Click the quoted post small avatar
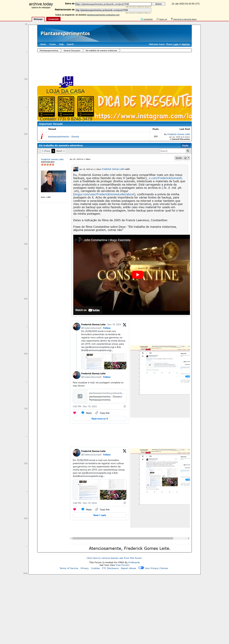 point(76,169)
